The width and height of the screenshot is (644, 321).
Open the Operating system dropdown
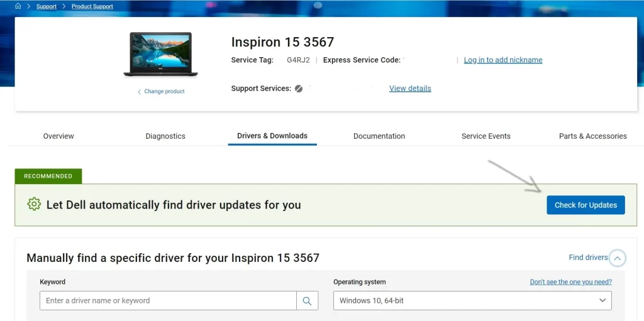[x=472, y=301]
